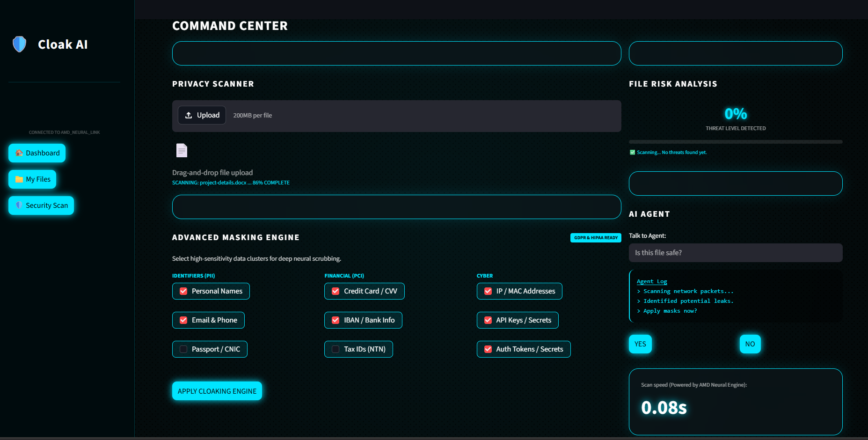Click the Cloak AI shield logo
Image resolution: width=868 pixels, height=440 pixels.
click(x=19, y=44)
